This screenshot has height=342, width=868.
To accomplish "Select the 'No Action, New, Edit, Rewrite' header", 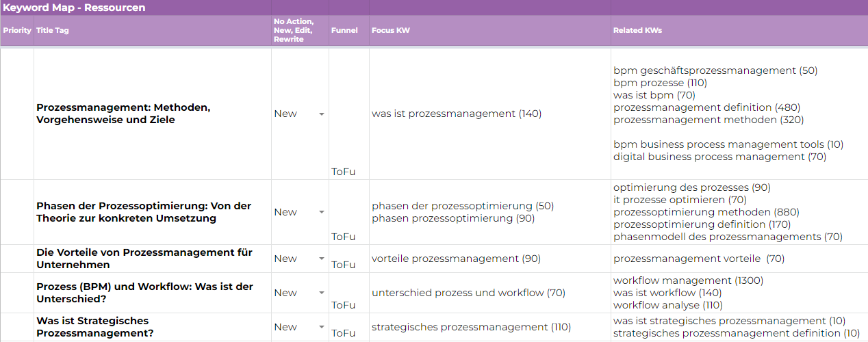I will 294,31.
